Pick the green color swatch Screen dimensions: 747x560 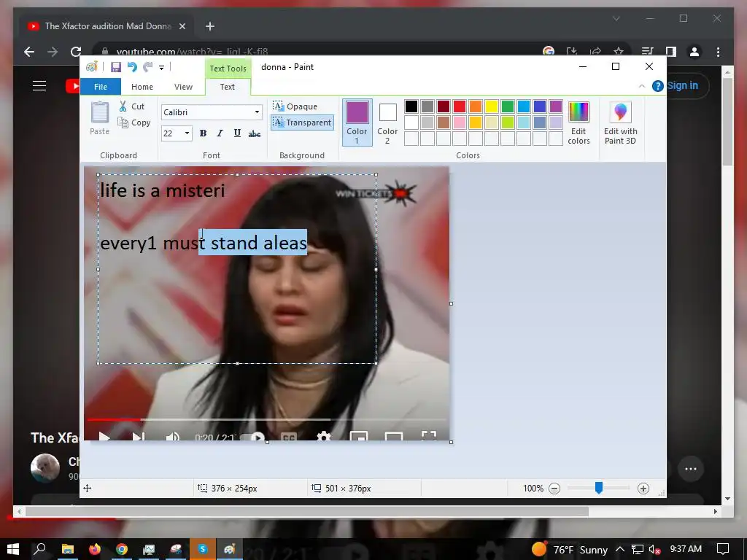click(508, 106)
